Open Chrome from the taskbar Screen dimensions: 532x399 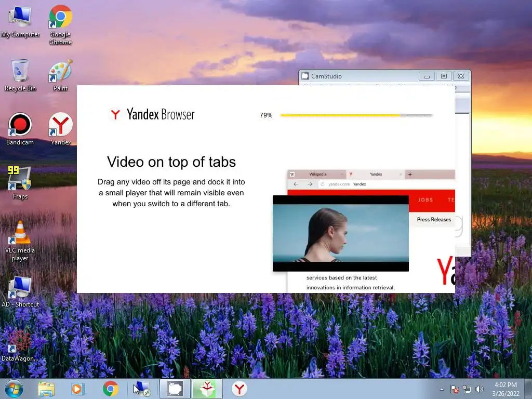110,389
